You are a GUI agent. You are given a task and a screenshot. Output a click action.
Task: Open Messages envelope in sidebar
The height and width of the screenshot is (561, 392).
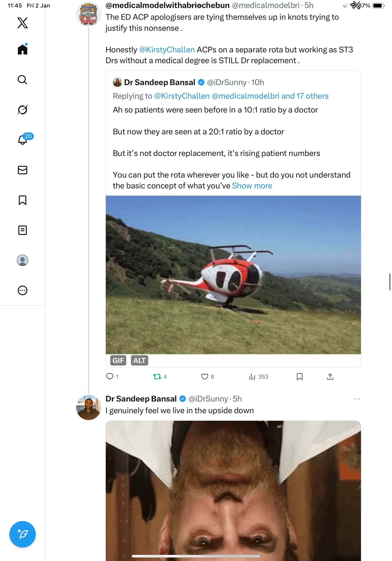pos(23,170)
